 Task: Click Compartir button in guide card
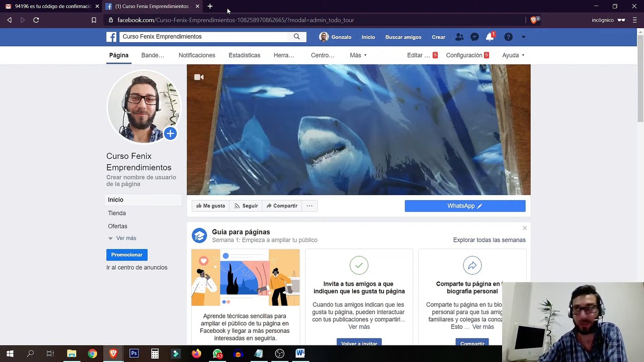point(472,343)
